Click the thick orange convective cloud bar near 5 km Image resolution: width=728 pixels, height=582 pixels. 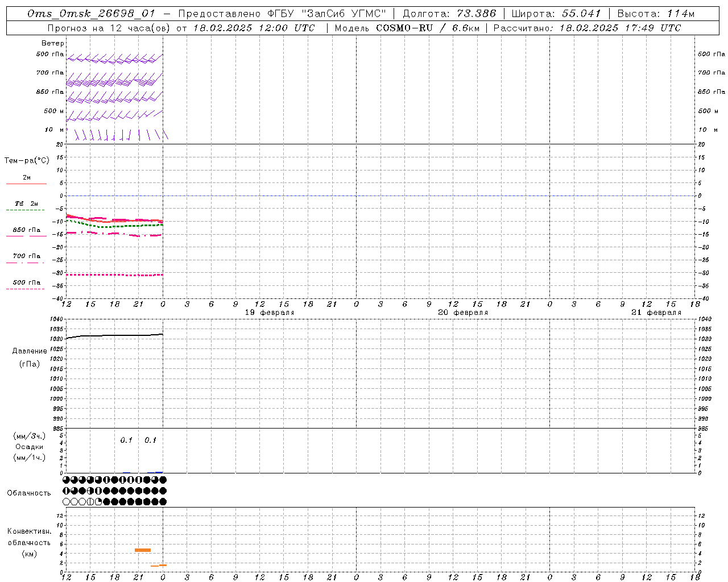[x=143, y=550]
